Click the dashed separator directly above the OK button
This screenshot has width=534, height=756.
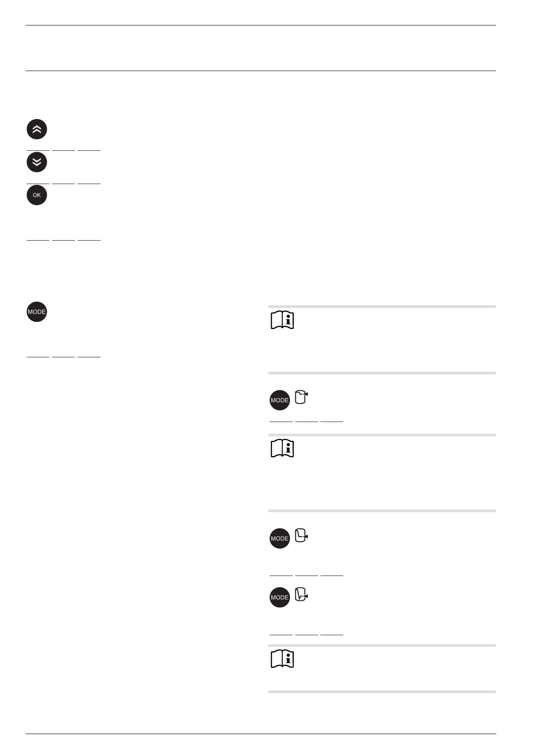[63, 183]
